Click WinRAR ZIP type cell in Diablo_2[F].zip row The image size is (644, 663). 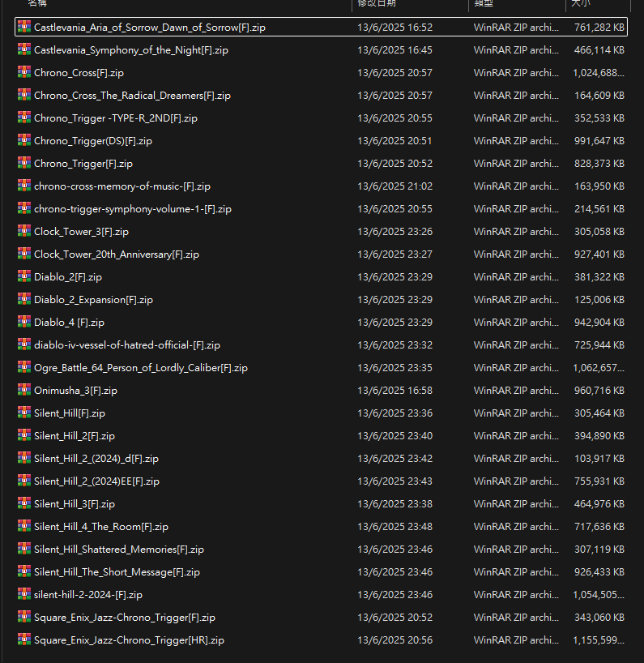pos(516,277)
